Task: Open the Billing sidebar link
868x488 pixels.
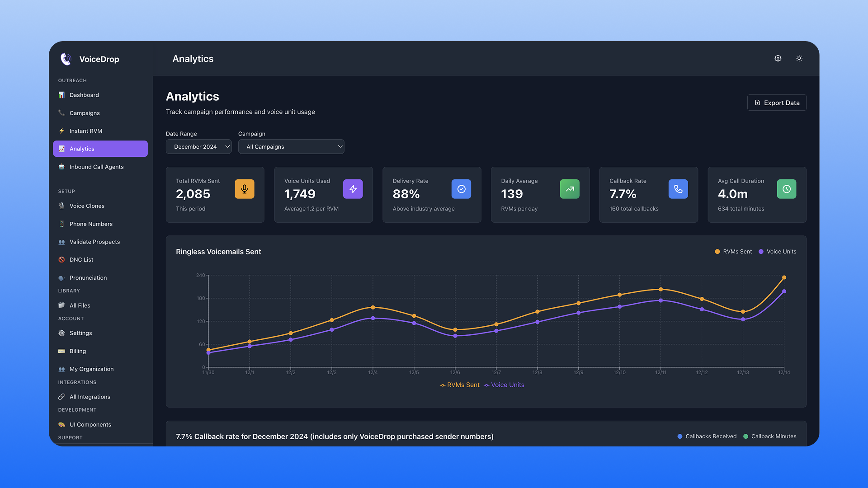Action: [78, 351]
